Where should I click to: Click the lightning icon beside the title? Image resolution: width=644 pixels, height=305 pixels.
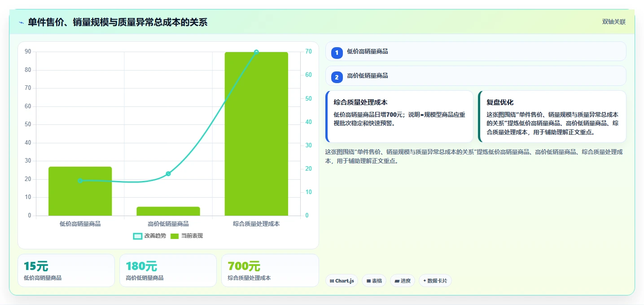(x=21, y=22)
